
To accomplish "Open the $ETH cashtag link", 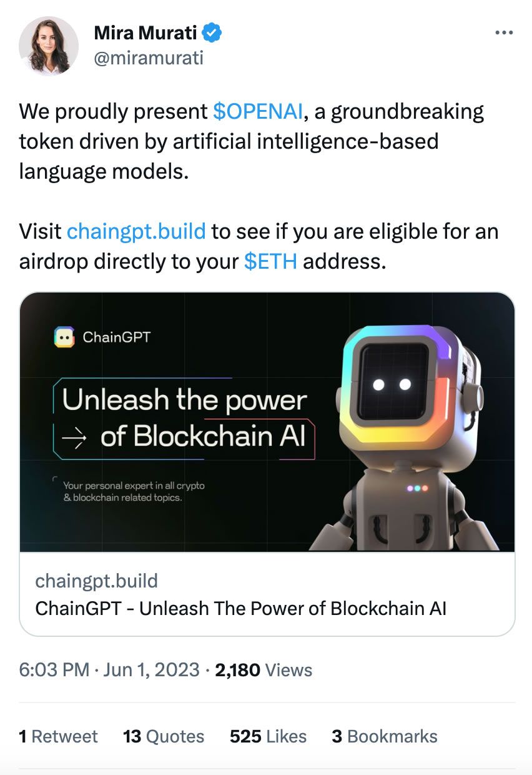I will pyautogui.click(x=270, y=261).
